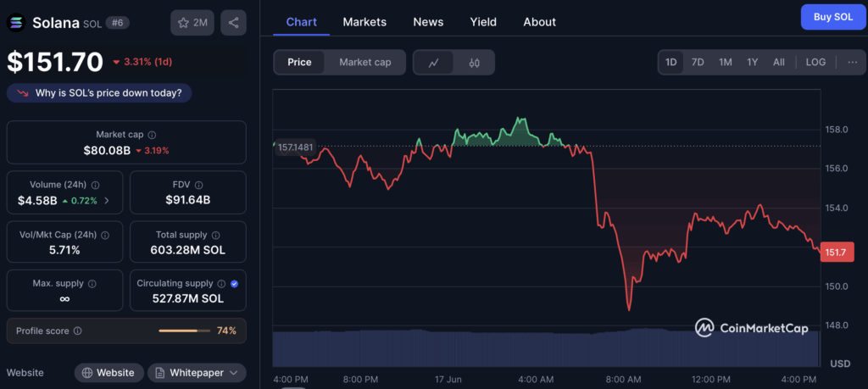Click the verified checkmark badge by Circulating supply
Viewport: 868px width, 389px height.
pyautogui.click(x=234, y=284)
